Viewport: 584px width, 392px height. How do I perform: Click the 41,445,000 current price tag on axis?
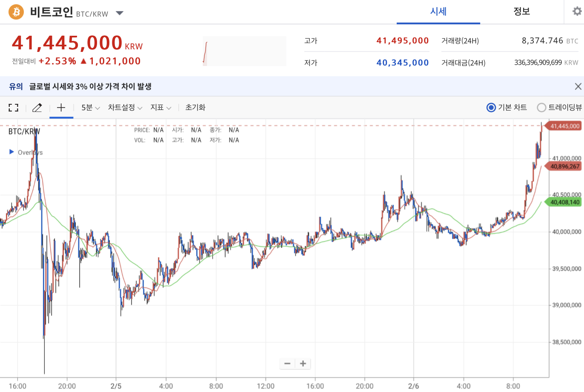click(564, 126)
